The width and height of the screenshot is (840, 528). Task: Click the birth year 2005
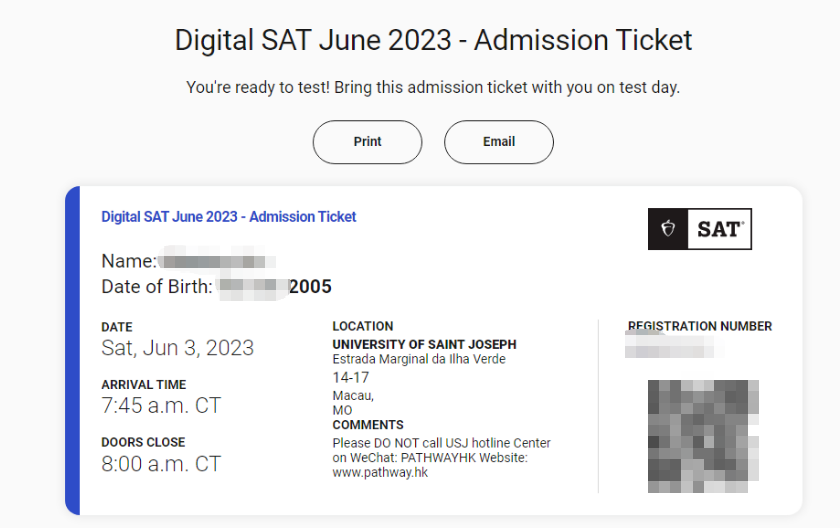[310, 287]
